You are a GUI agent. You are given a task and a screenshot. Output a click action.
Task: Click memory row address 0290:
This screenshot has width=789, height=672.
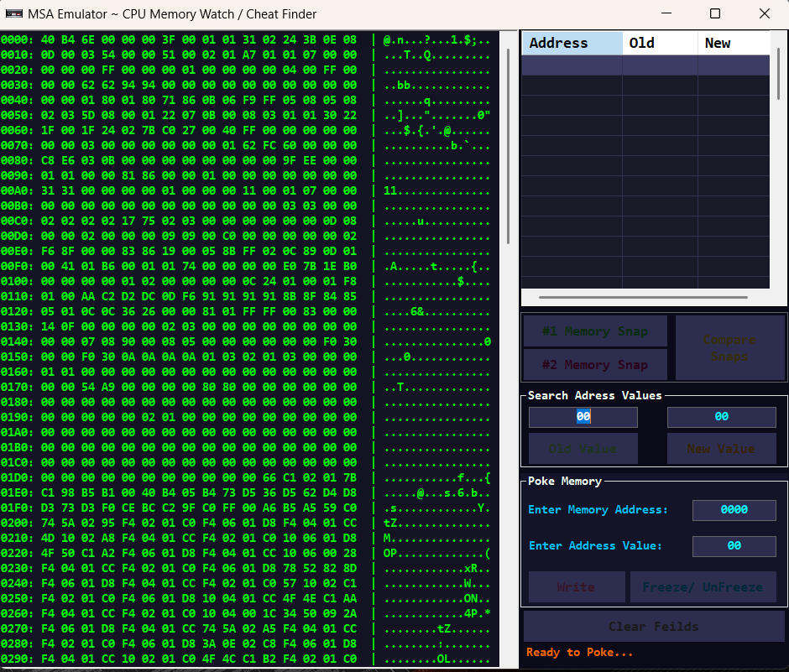(17, 659)
